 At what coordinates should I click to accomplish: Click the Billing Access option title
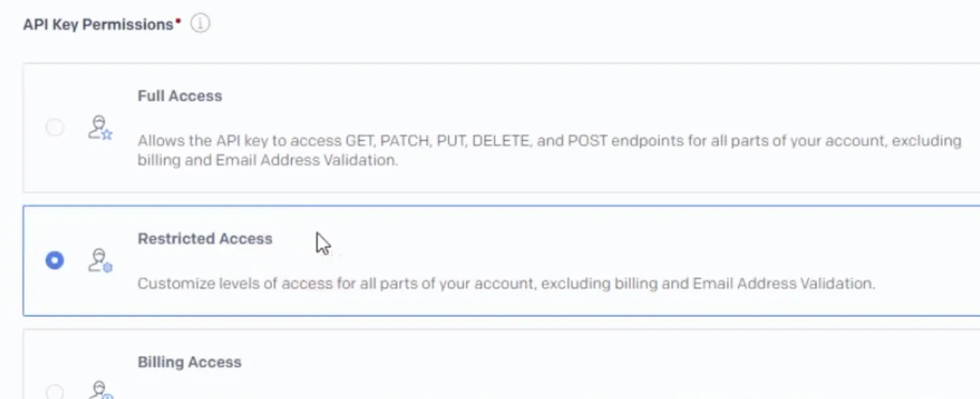pos(189,362)
